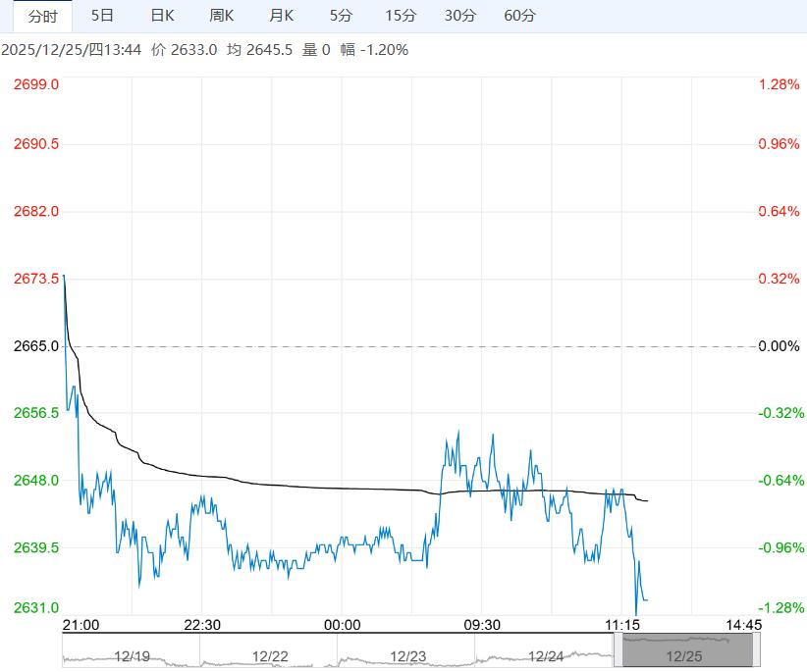Image resolution: width=807 pixels, height=672 pixels.
Task: Select the 60分 chart tab
Action: pyautogui.click(x=519, y=16)
